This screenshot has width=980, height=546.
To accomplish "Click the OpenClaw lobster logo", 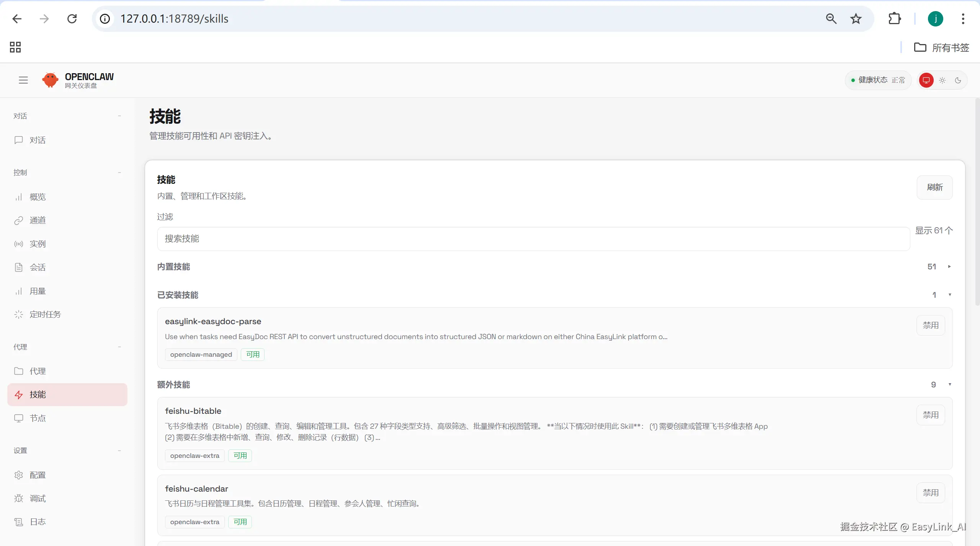I will (x=50, y=80).
